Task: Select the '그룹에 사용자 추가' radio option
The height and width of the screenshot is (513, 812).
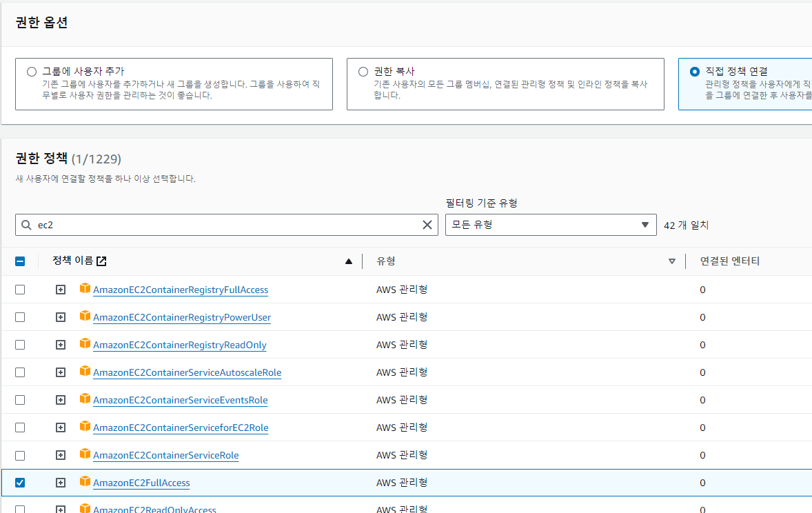Action: (x=32, y=72)
